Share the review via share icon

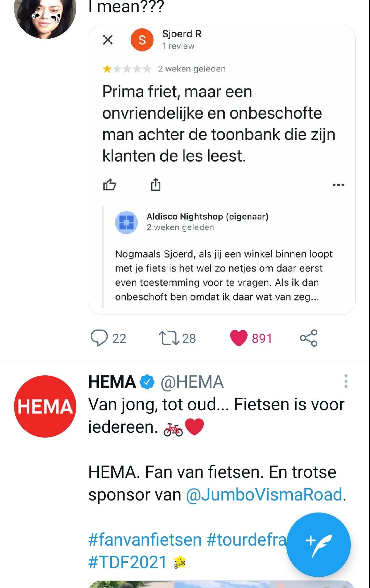point(156,184)
